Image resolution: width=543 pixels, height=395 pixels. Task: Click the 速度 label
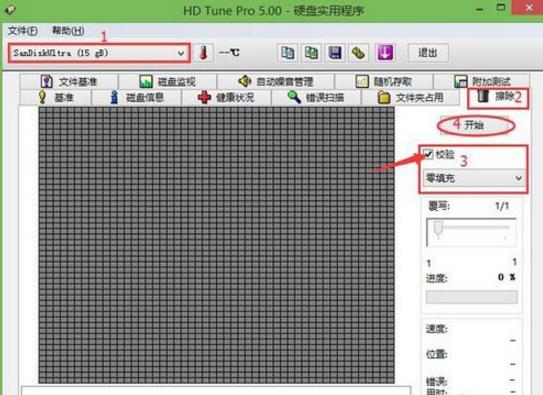436,329
